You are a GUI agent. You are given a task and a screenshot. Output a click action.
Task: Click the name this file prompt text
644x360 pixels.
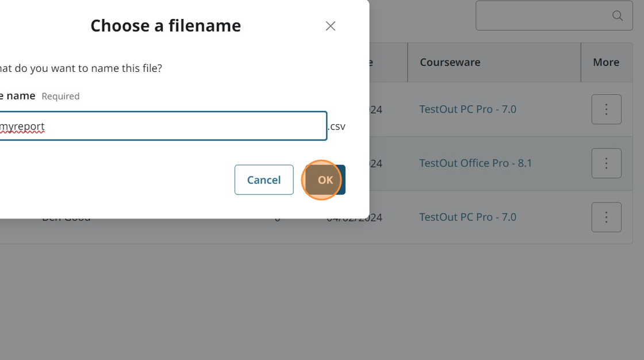coord(80,68)
